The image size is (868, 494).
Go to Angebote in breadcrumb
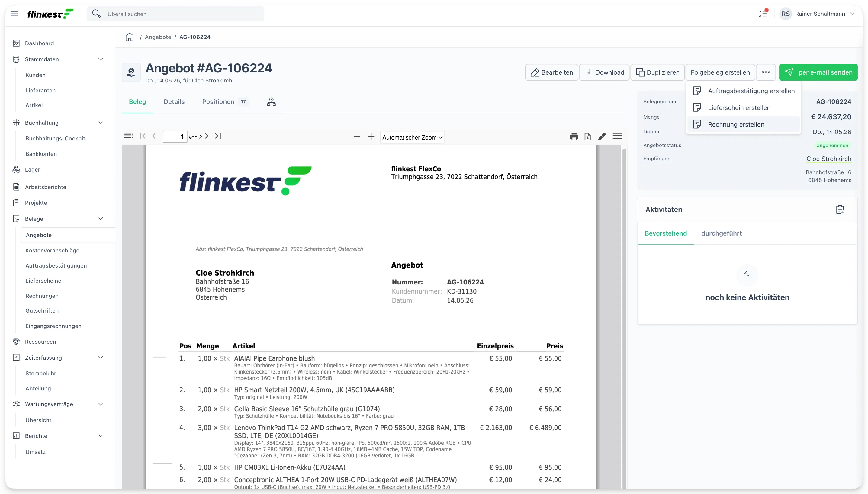158,37
